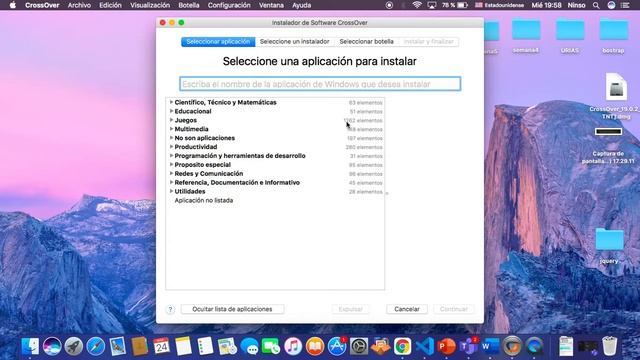640x360 pixels.
Task: Expand the Utilidades category
Action: (x=171, y=191)
